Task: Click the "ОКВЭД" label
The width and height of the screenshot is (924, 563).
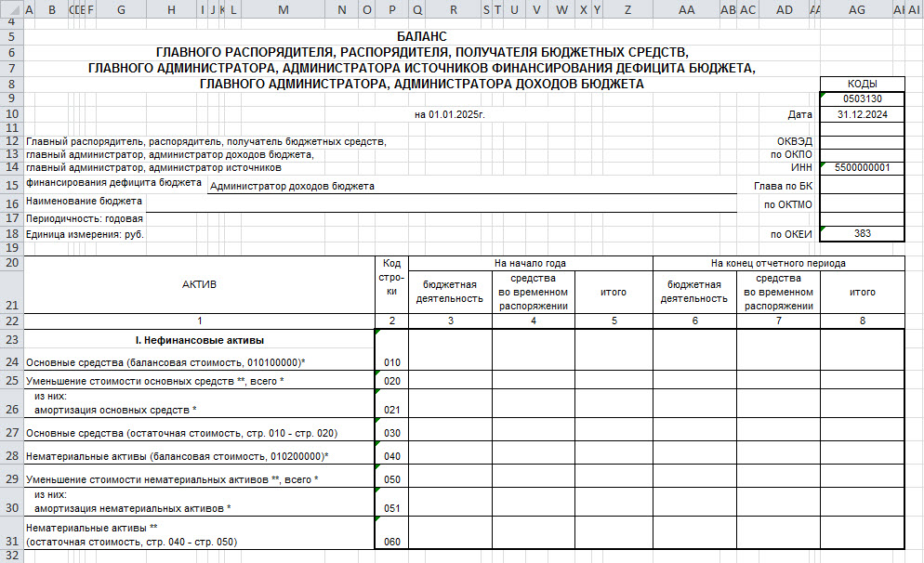Action: (x=795, y=141)
